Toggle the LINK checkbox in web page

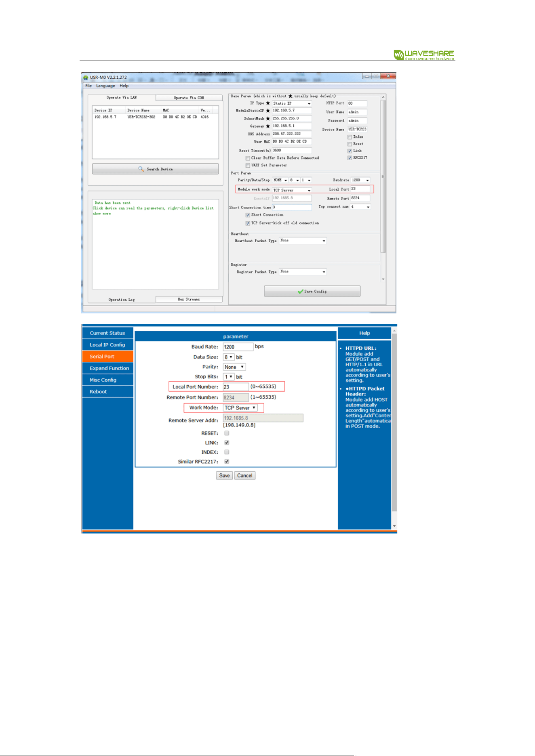pos(227,443)
